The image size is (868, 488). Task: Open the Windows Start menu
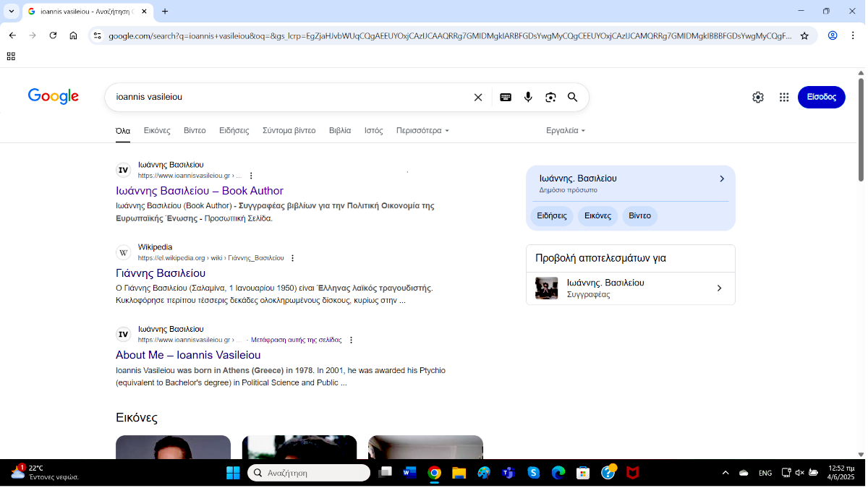coord(233,473)
